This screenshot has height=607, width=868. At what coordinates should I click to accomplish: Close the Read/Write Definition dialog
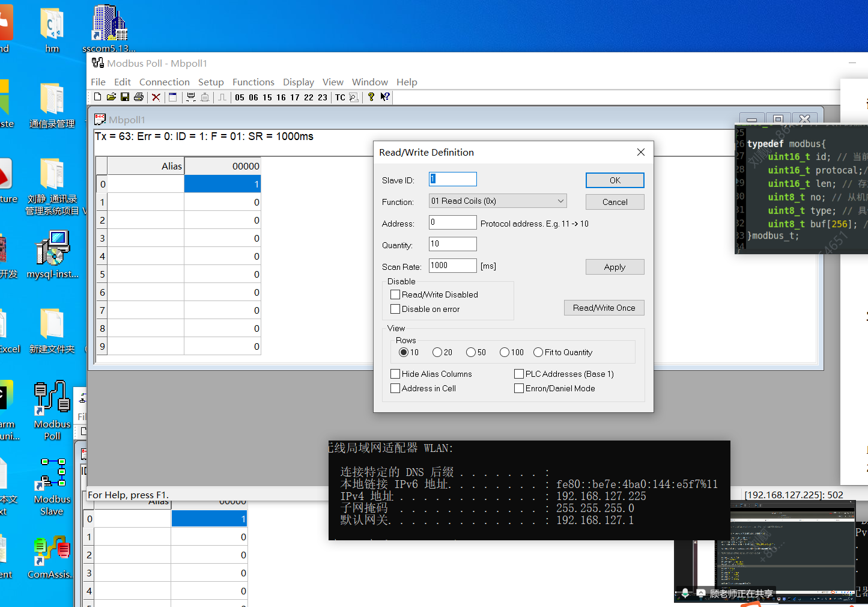641,152
